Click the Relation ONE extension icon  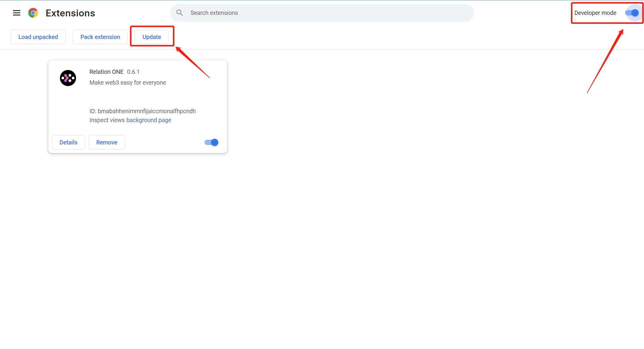click(68, 78)
